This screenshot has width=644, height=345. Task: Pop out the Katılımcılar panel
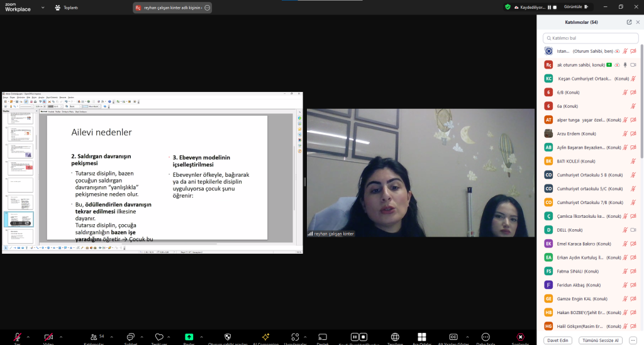629,22
